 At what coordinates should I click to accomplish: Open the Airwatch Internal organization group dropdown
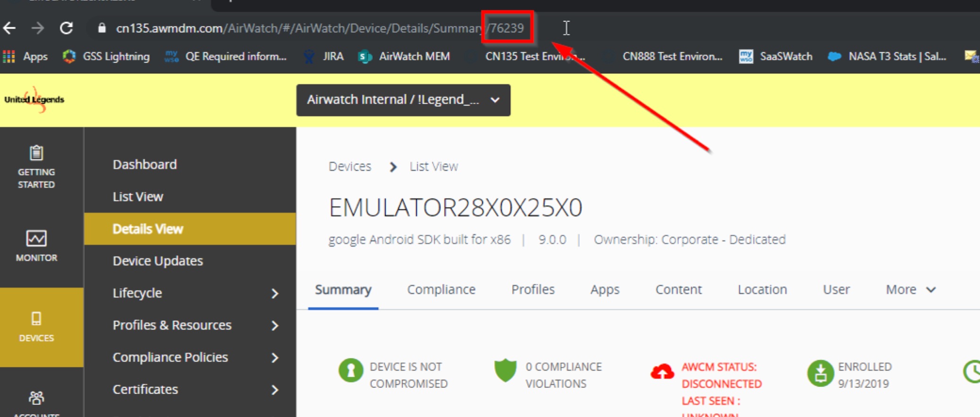[x=403, y=100]
